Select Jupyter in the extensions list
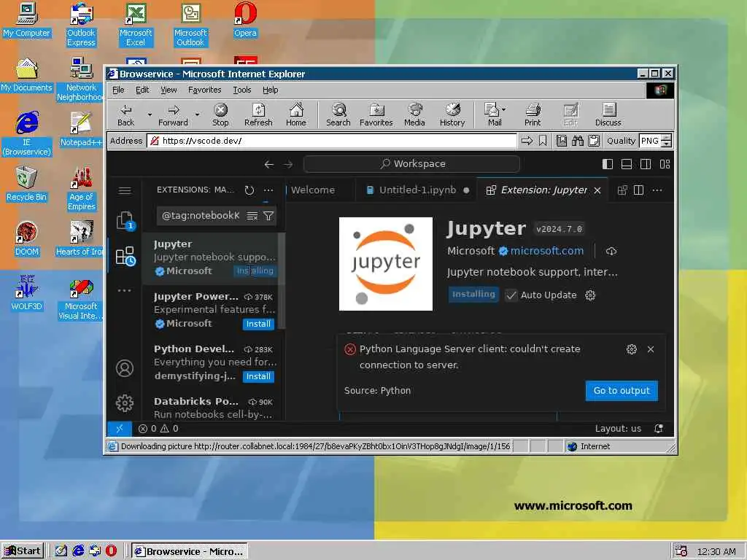 pos(214,257)
